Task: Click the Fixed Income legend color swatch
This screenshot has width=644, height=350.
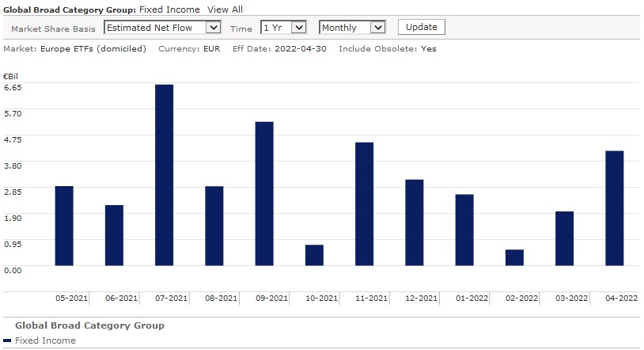Action: pos(7,340)
